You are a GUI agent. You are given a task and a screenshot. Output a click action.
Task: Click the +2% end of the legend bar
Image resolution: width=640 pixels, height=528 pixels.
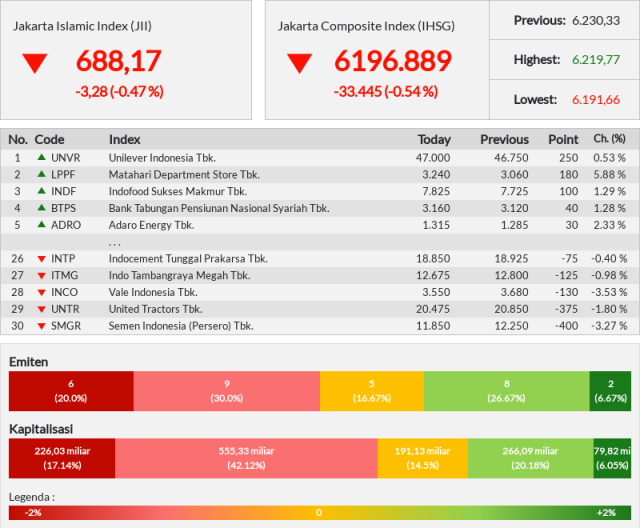(x=607, y=513)
